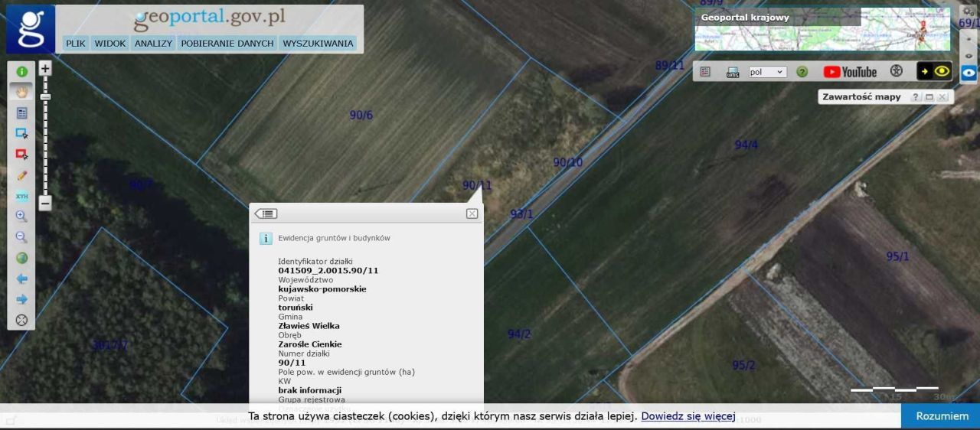Close the Zawartość mapy panel
This screenshot has width=980, height=430.
coord(942,97)
